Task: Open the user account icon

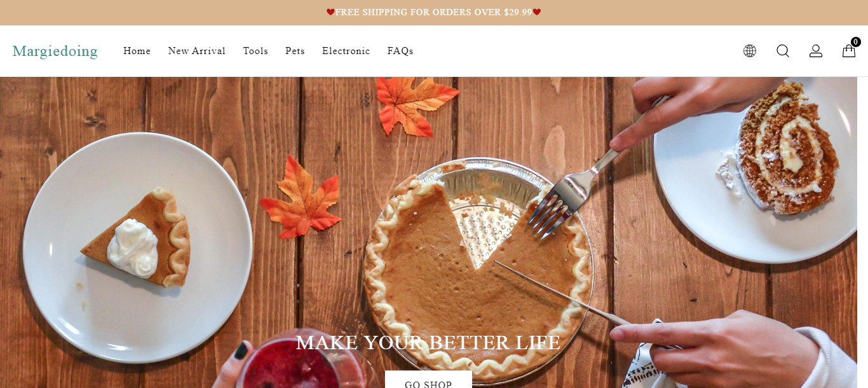Action: [x=816, y=51]
